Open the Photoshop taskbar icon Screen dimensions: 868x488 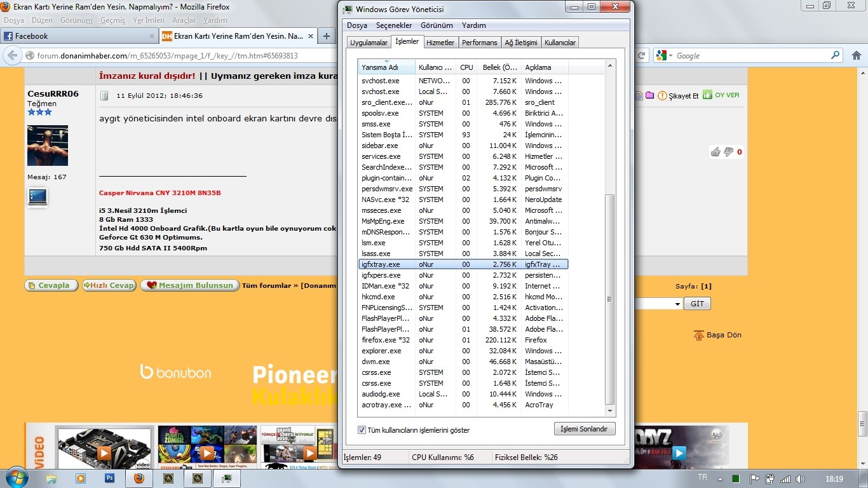[109, 478]
